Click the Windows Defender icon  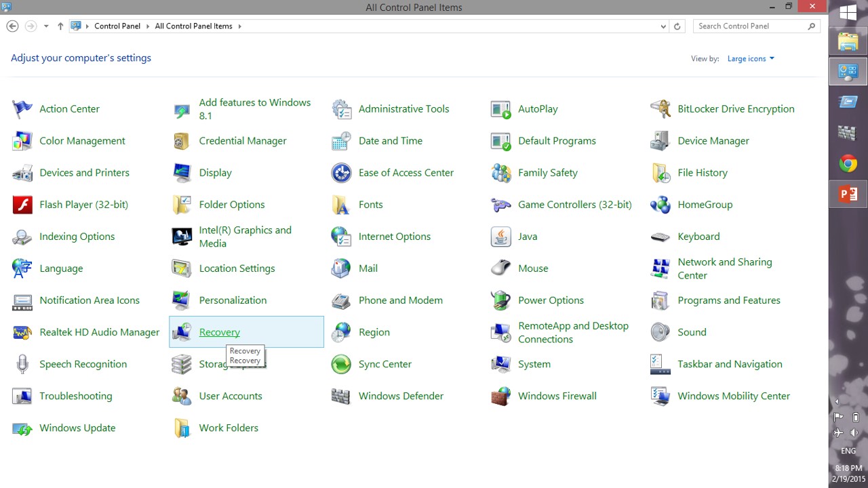point(341,396)
